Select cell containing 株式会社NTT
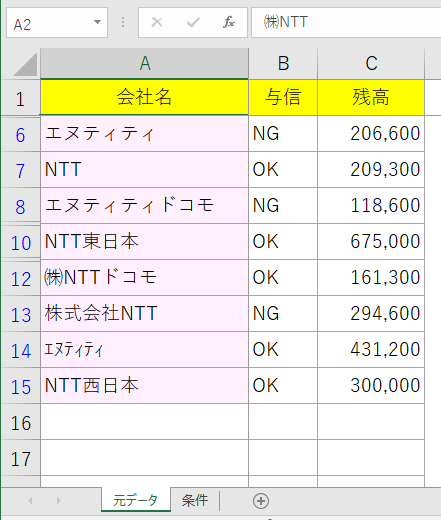 click(144, 313)
